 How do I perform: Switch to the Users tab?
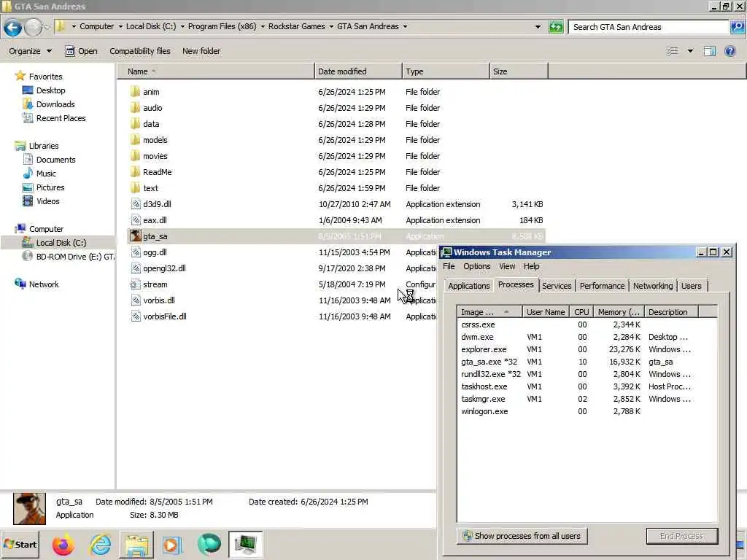click(x=691, y=286)
